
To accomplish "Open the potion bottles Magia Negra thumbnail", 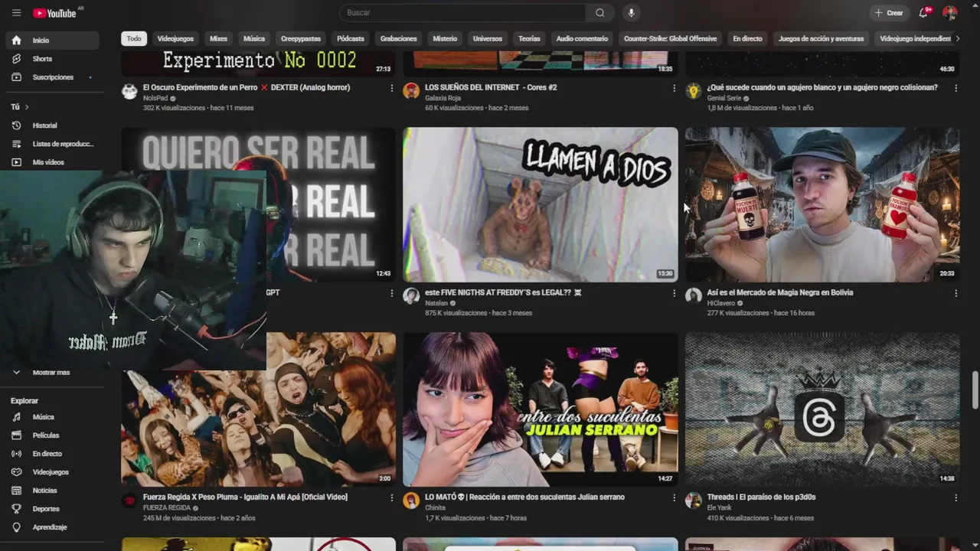I will pos(822,204).
